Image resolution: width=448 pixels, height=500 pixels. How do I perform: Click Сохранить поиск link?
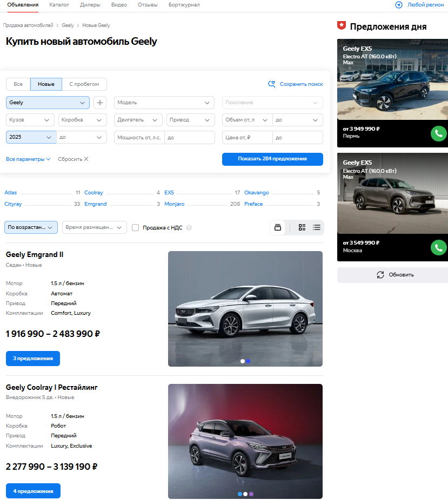tap(301, 84)
